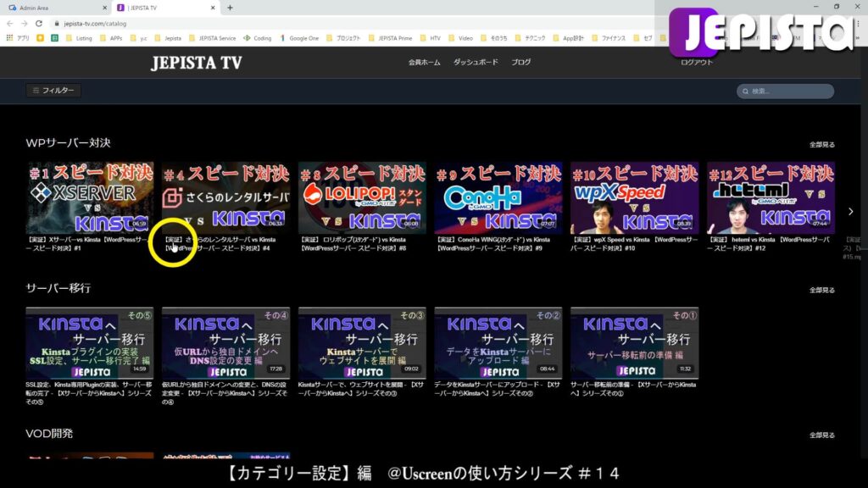Click the title text ending in スピード対決 #4
This screenshot has height=488, width=868.
[220, 244]
